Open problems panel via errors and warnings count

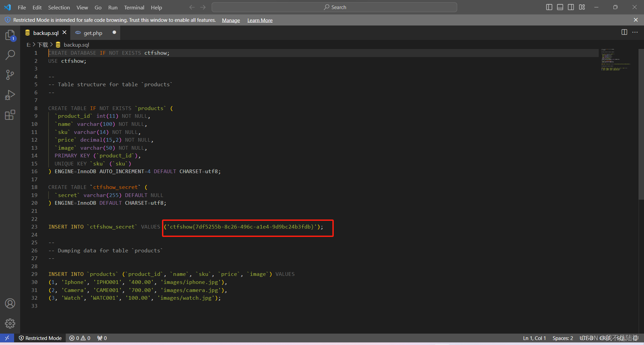[80, 338]
